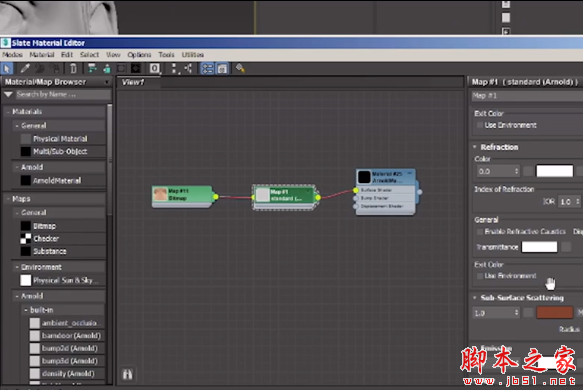This screenshot has width=587, height=392.
Task: Click the Slate Material Editor title bar icon
Action: click(6, 43)
